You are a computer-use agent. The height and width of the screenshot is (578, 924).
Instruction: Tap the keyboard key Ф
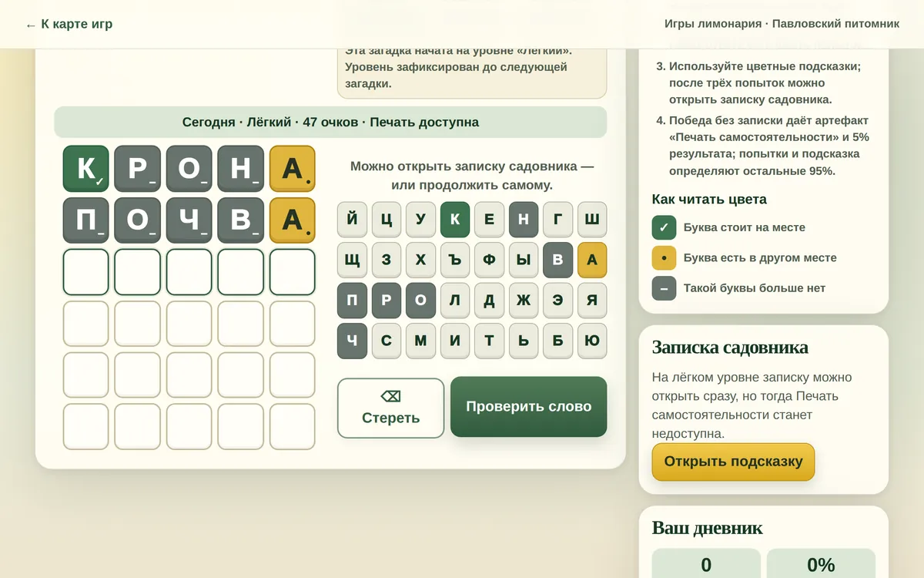pos(489,260)
